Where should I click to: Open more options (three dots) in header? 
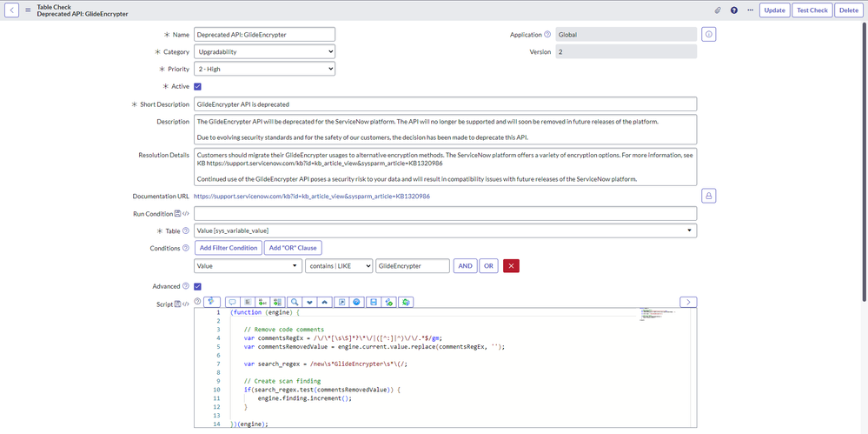point(750,10)
